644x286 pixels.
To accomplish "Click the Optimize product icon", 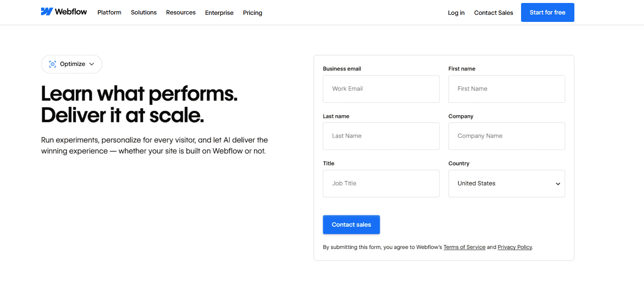I will point(52,64).
